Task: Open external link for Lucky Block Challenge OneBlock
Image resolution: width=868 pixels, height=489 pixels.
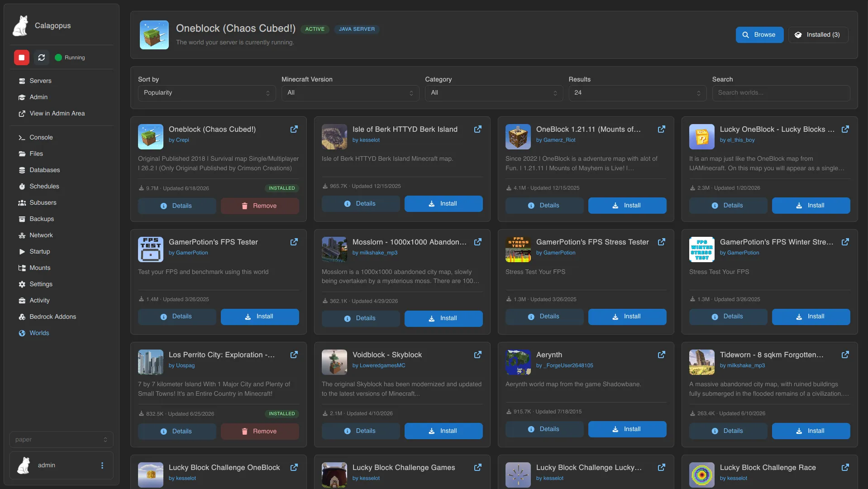Action: 294,468
